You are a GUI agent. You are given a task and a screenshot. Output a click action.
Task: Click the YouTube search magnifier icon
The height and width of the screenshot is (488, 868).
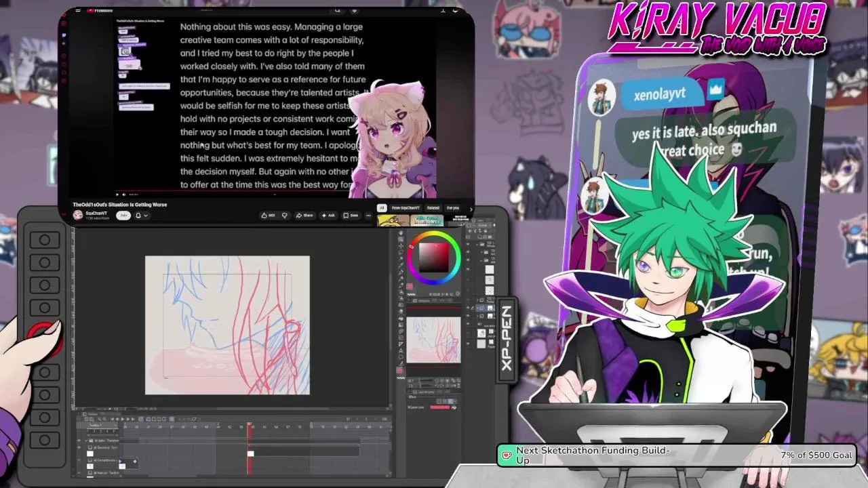[x=337, y=10]
